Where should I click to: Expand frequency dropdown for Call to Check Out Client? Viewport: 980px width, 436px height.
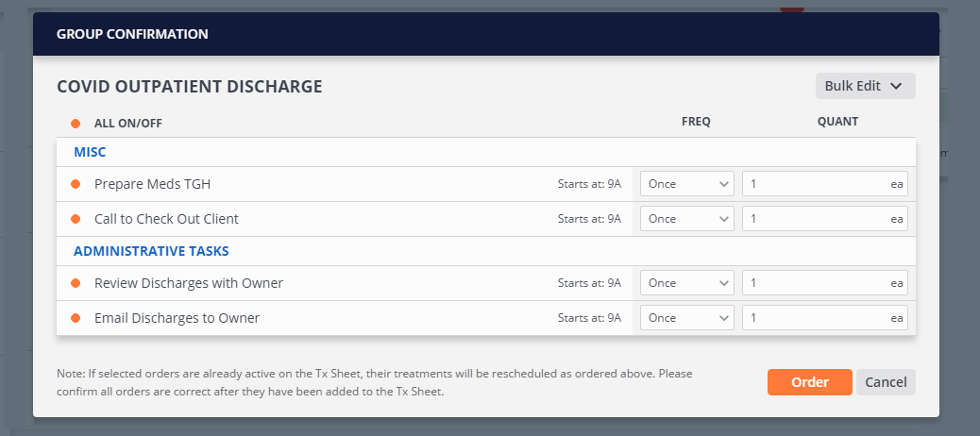tap(686, 219)
